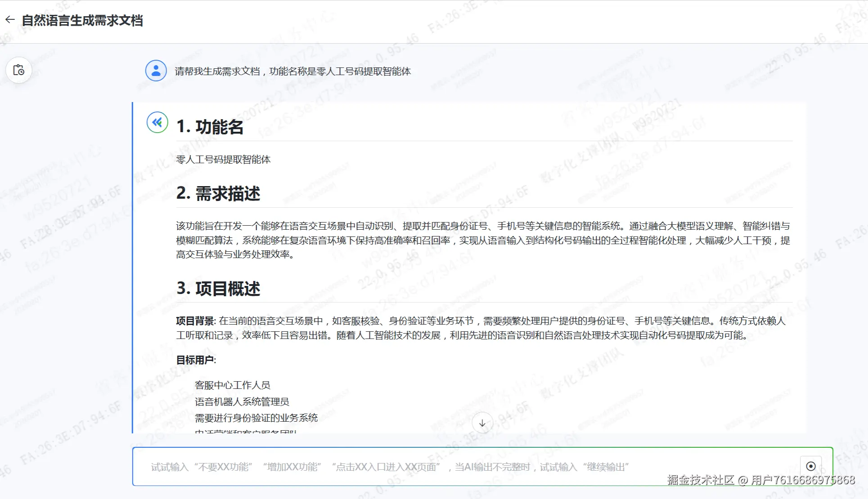
Task: Go back using the left arrow
Action: pos(10,20)
